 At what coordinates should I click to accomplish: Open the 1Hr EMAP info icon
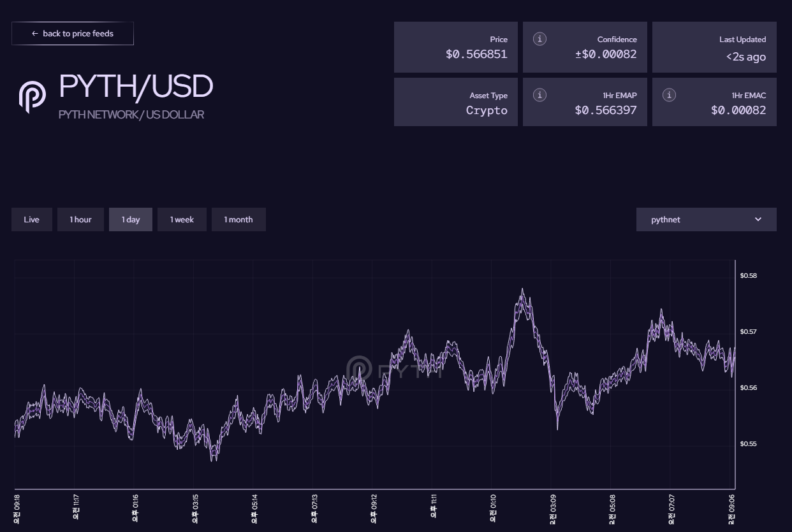click(539, 95)
